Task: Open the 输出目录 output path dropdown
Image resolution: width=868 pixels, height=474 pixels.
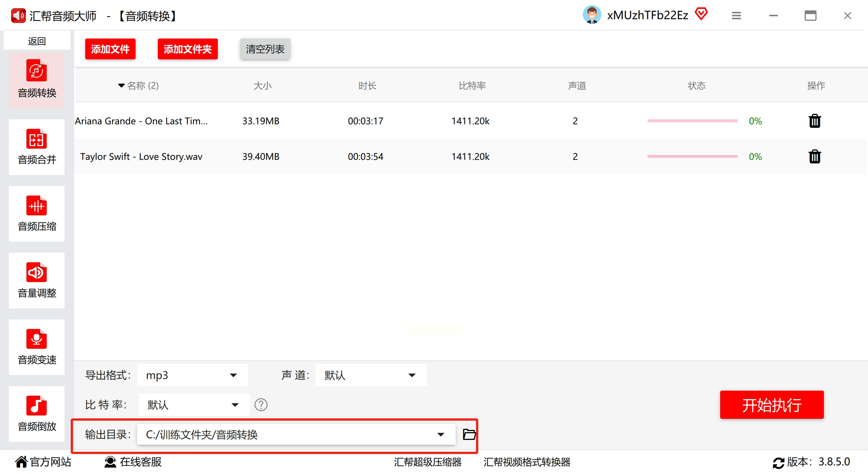Action: (440, 434)
